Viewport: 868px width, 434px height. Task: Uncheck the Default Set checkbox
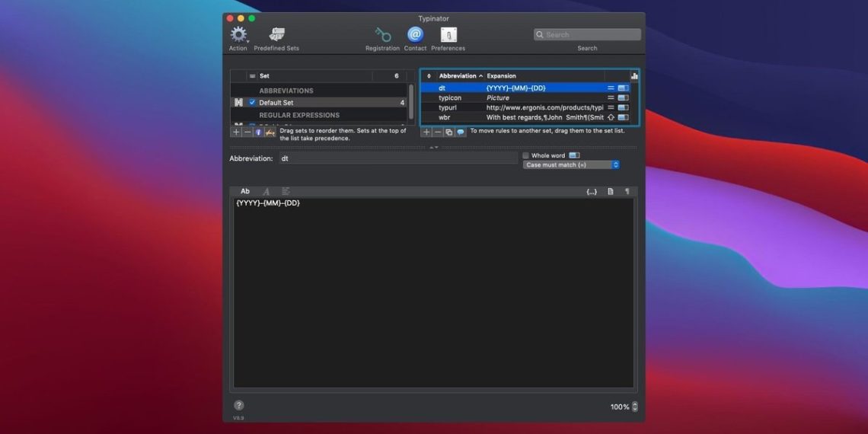[x=252, y=103]
